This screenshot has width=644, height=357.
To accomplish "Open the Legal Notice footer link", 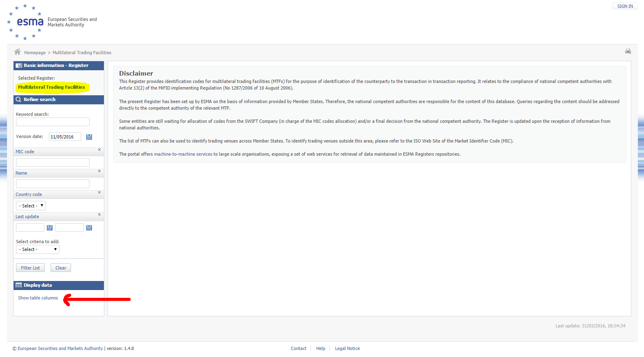I will [347, 348].
